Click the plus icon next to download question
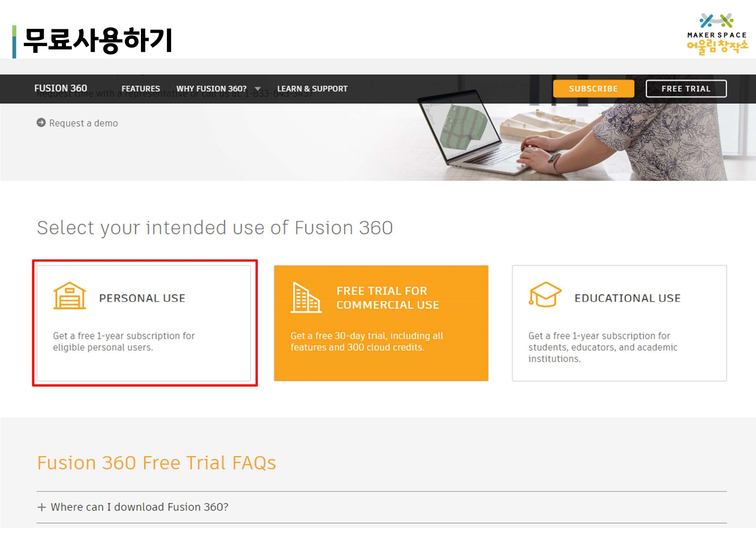 point(42,507)
